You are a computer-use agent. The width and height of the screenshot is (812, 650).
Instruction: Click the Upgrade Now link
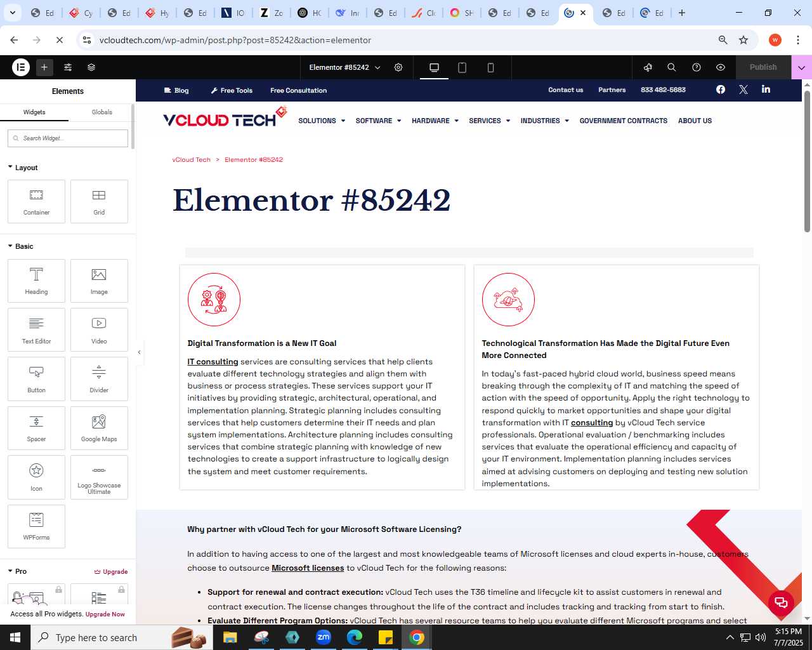[x=105, y=614]
